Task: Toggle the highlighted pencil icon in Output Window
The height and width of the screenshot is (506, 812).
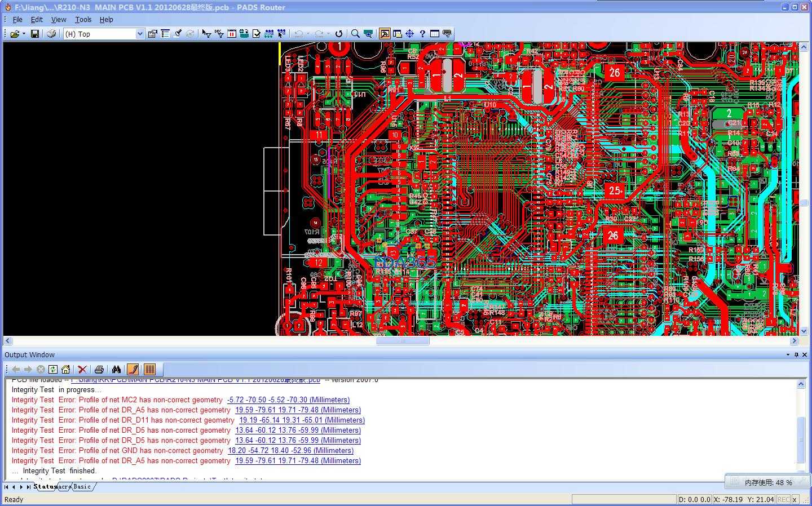Action: click(x=133, y=370)
